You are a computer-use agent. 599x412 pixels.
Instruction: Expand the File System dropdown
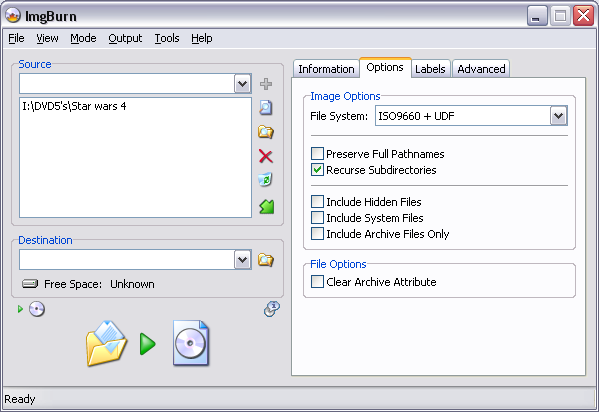tap(559, 116)
